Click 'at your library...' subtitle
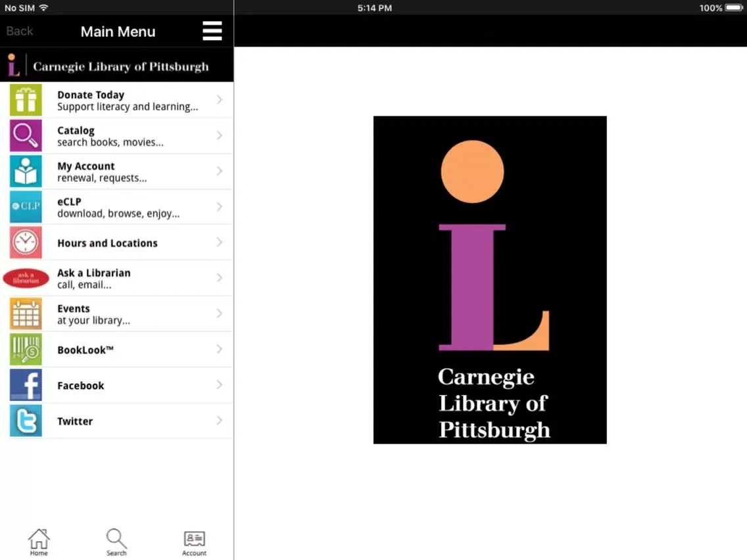Screen dimensions: 747x560 click(93, 321)
